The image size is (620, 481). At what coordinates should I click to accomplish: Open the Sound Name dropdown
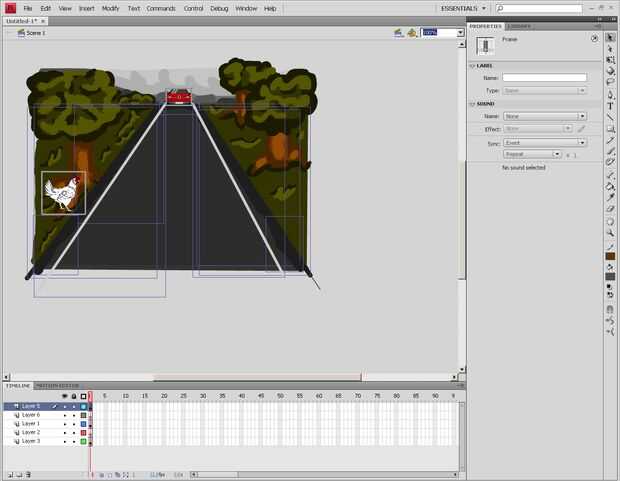point(544,116)
